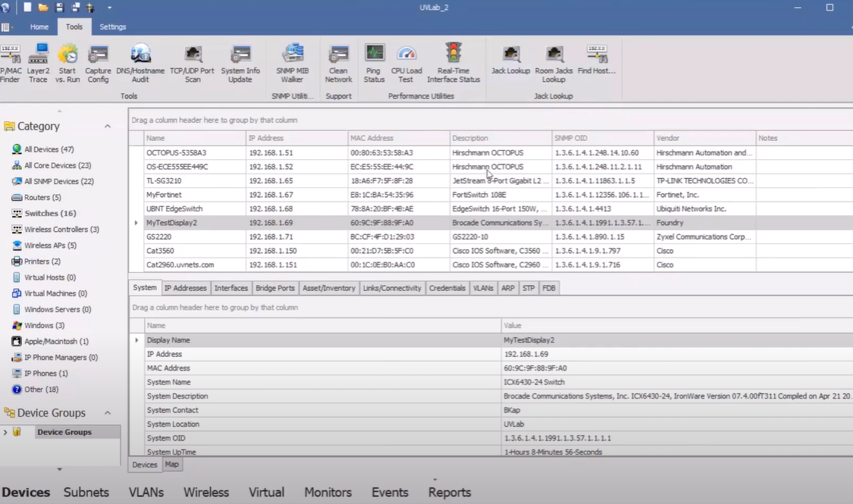853x504 pixels.
Task: Click the Open folder icon in title bar
Action: coord(43,7)
